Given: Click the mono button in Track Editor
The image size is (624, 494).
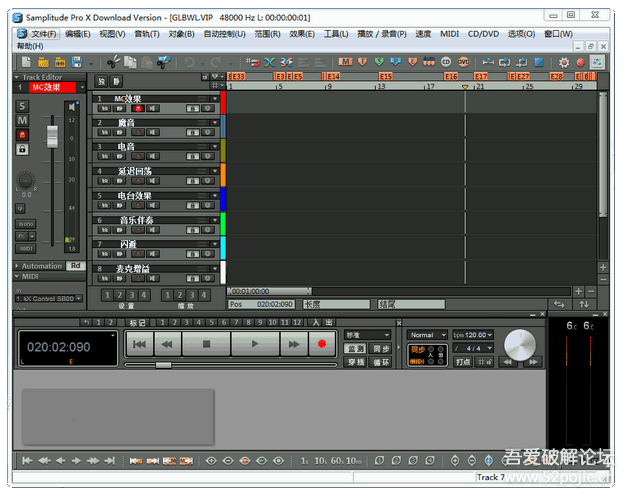Looking at the screenshot, I should coord(26,225).
